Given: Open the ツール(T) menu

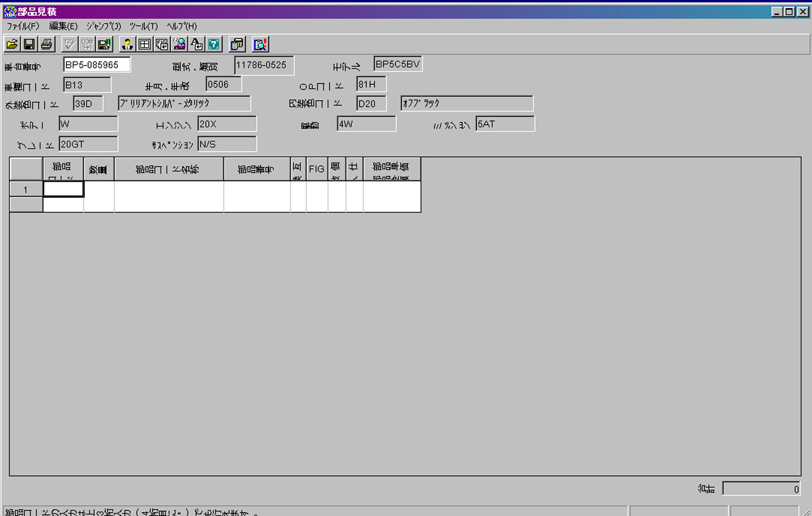Looking at the screenshot, I should 143,26.
